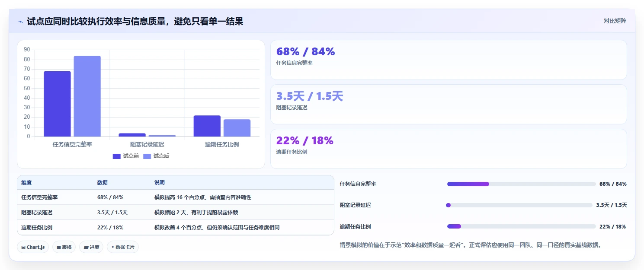Click the 阻塞记录延迟 cell in the table
The image size is (644, 270).
pyautogui.click(x=37, y=212)
